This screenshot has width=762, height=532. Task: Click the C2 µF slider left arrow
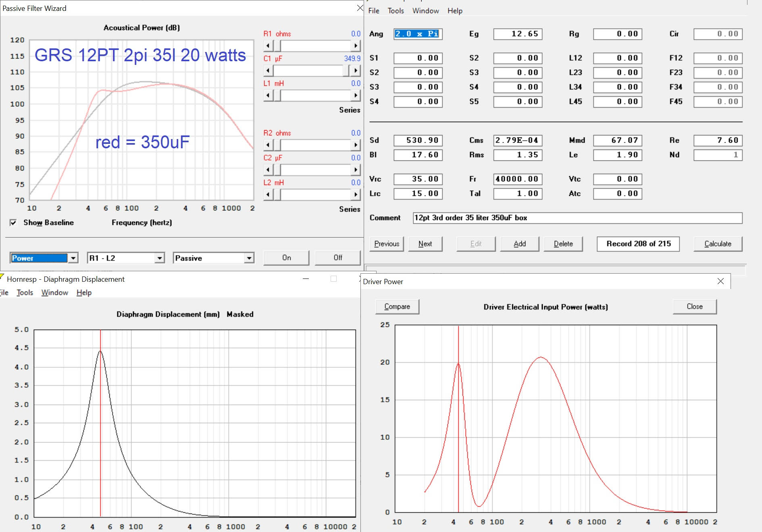point(268,170)
